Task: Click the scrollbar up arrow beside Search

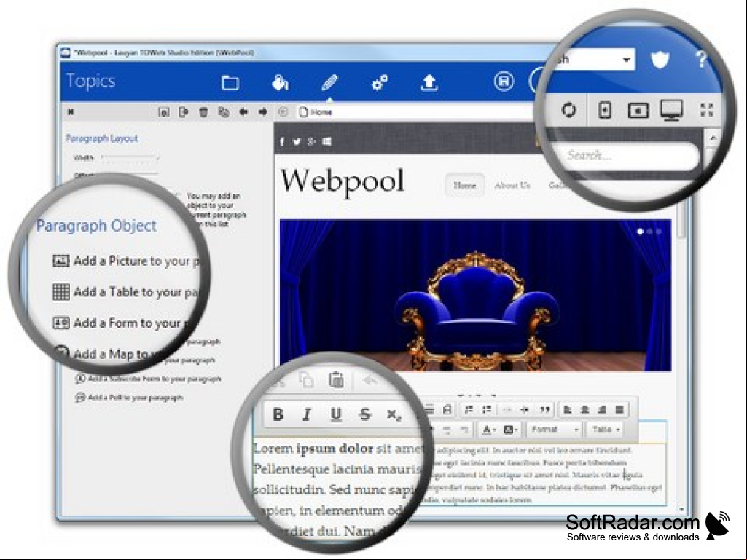Action: point(713,138)
